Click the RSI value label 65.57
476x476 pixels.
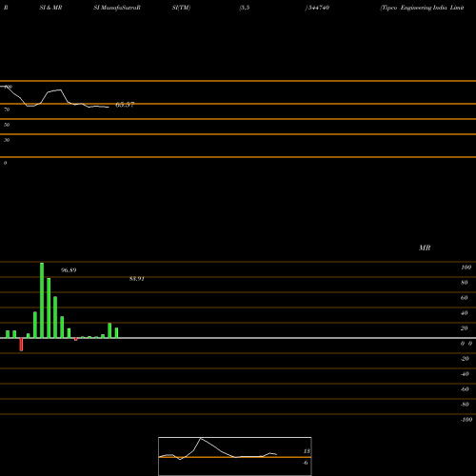125,105
